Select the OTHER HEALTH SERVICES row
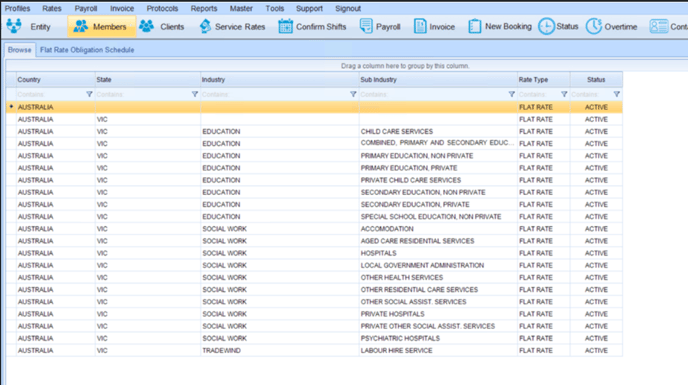The height and width of the screenshot is (385, 688). point(314,277)
